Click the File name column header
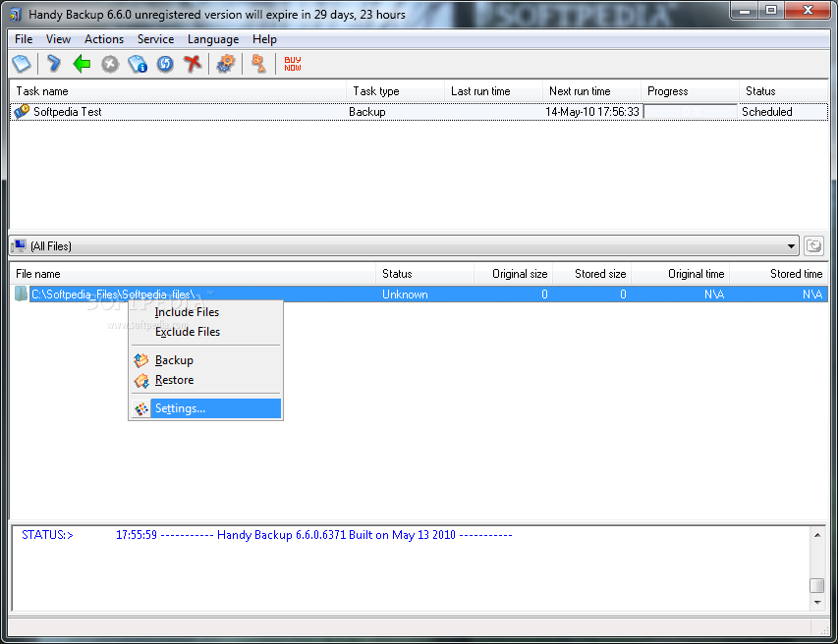This screenshot has width=838, height=644. click(x=193, y=274)
